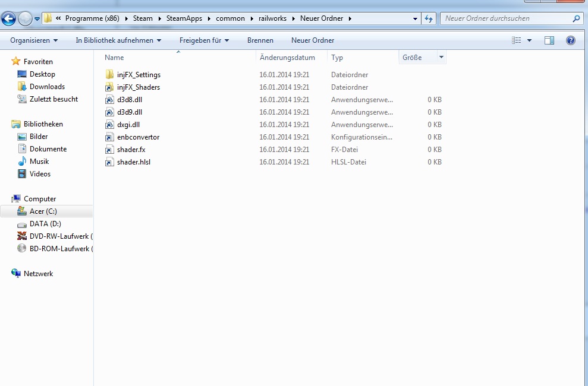Click the Brennen toolbar button
The width and height of the screenshot is (588, 386).
pos(260,40)
